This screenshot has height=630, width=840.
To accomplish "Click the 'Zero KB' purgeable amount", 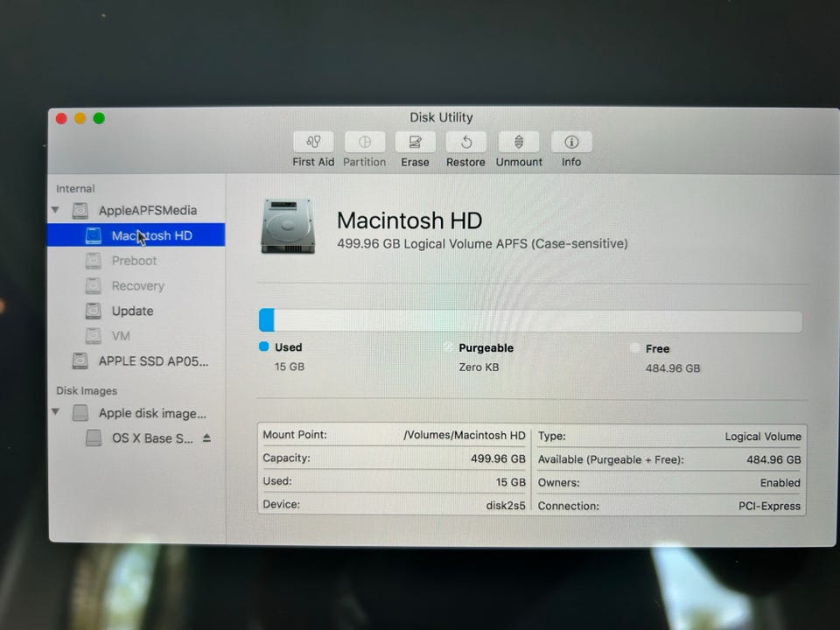I will (x=479, y=367).
